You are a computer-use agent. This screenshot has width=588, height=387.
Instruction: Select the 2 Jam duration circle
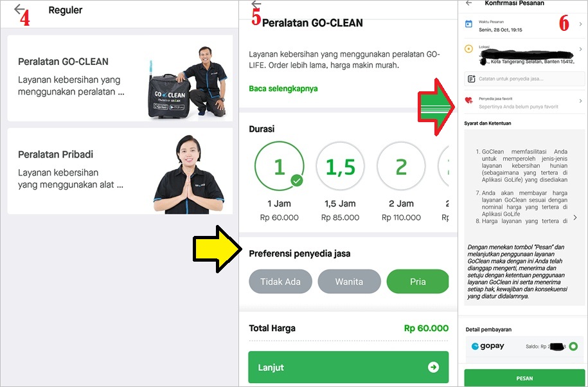pos(401,166)
